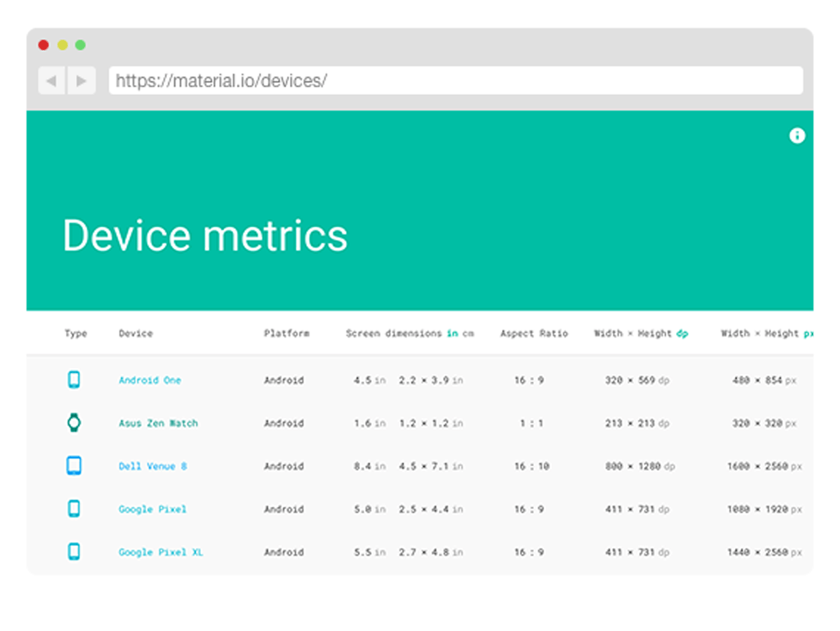Click the phone icon in Android One row
This screenshot has height=631, width=840.
pyautogui.click(x=74, y=379)
